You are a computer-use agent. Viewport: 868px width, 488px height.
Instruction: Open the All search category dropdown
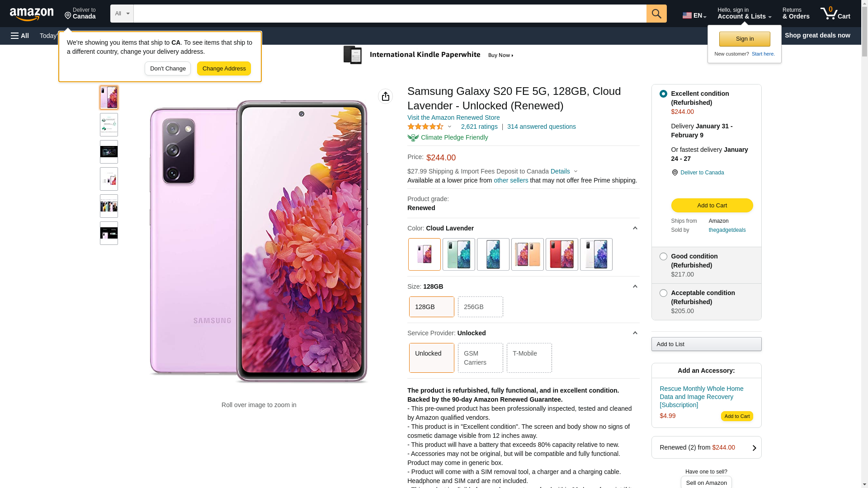[122, 14]
